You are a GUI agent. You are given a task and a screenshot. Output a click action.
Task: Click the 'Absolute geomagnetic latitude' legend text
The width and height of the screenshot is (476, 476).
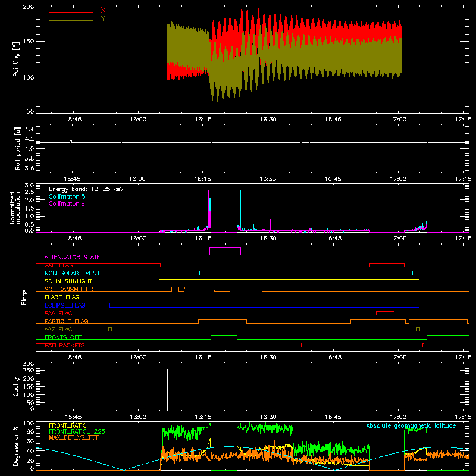click(x=411, y=425)
